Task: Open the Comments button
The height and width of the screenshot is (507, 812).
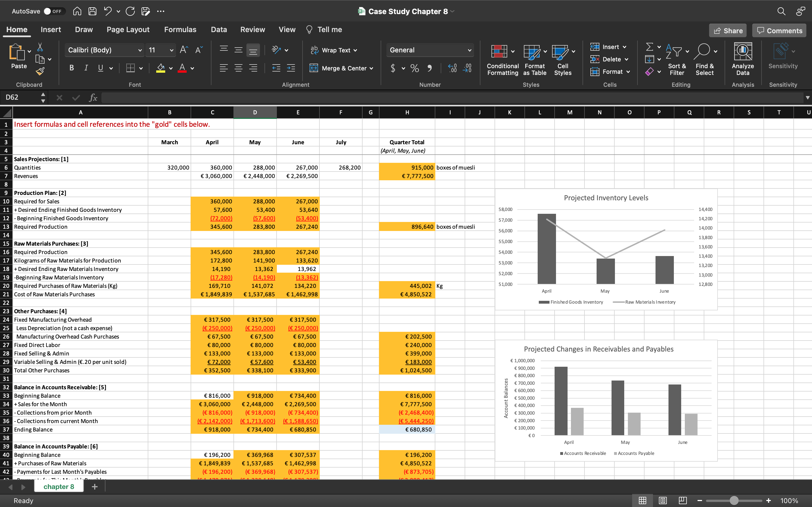Action: click(x=779, y=30)
